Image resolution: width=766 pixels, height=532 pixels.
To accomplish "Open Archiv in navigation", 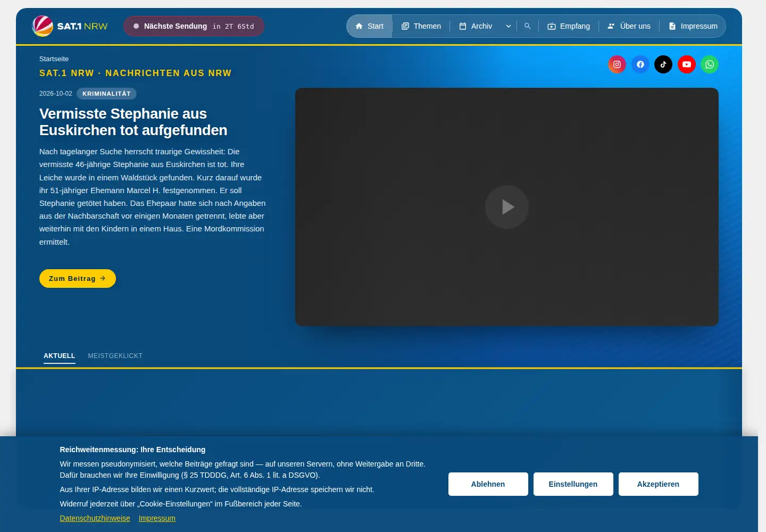I will click(x=476, y=26).
